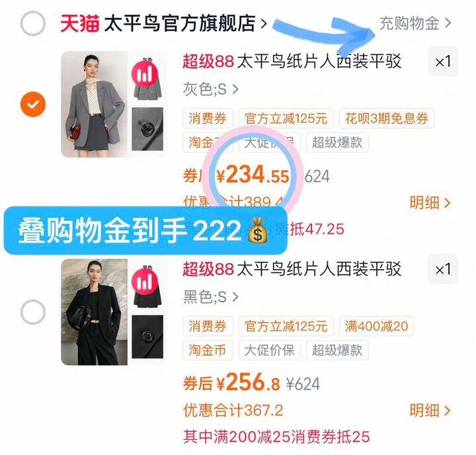Image resolution: width=476 pixels, height=455 pixels.
Task: Select the black blazer item
Action: [33, 312]
